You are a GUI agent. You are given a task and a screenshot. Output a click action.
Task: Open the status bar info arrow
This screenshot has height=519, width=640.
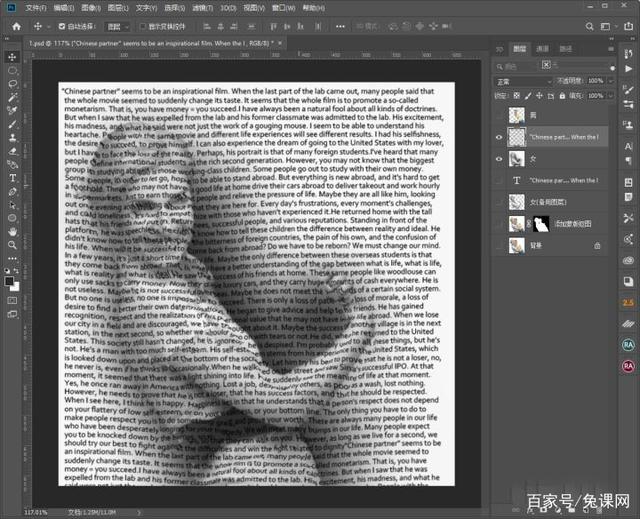click(x=139, y=512)
